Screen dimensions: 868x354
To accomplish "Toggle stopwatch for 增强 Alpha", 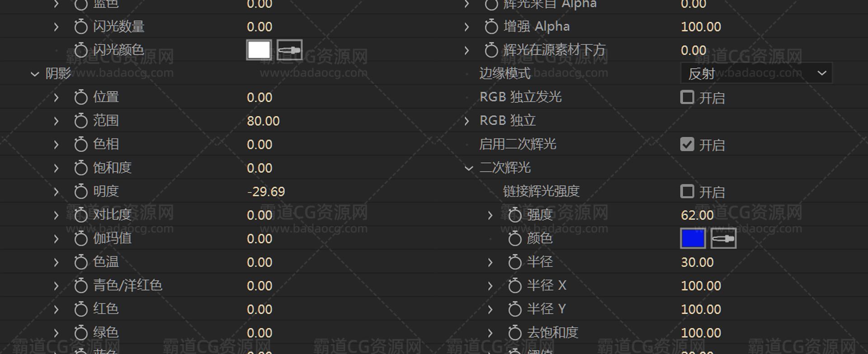I will pos(491,27).
